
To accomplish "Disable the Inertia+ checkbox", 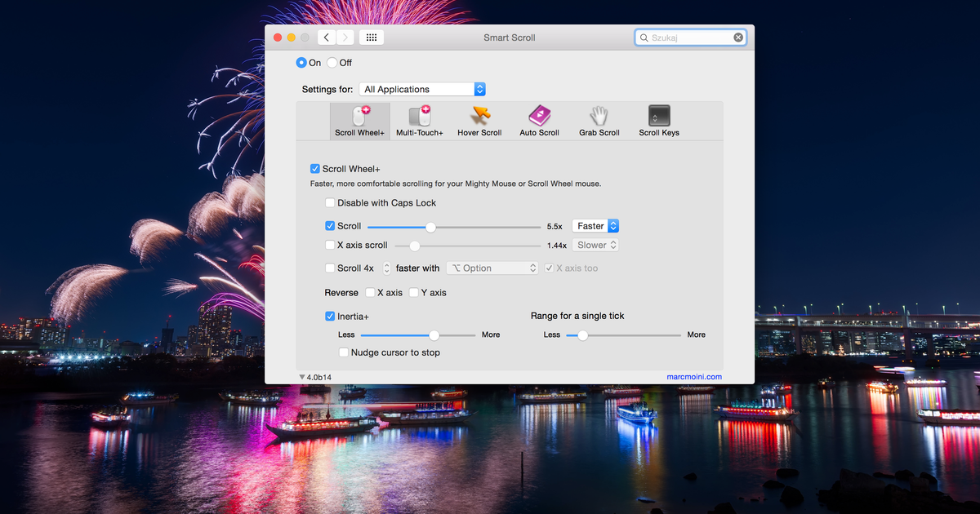I will 330,316.
